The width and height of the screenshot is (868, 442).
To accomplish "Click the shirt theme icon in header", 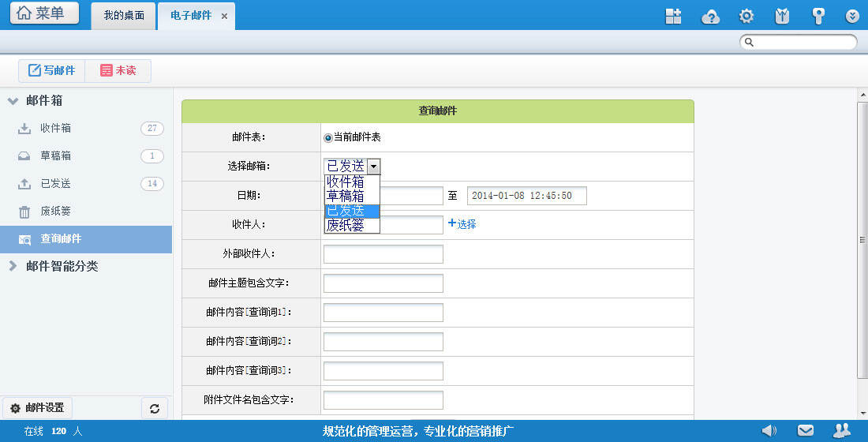I will coord(782,17).
